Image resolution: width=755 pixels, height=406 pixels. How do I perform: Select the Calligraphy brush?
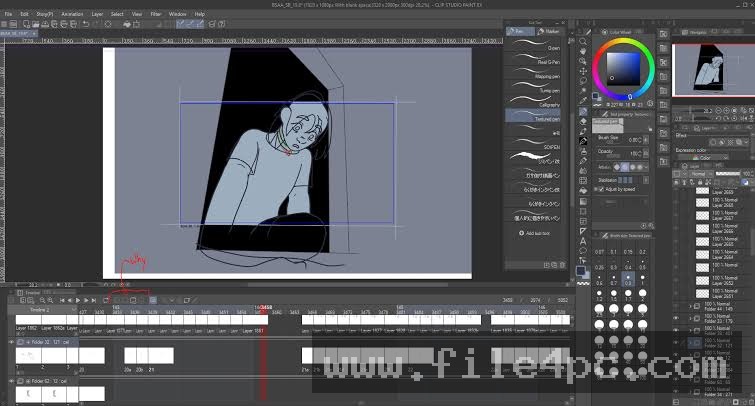coord(533,101)
